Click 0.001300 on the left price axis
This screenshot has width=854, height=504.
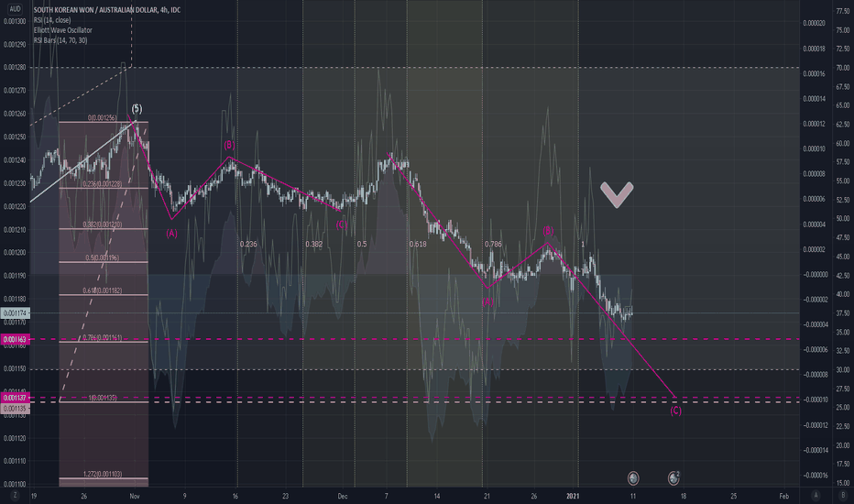point(15,21)
